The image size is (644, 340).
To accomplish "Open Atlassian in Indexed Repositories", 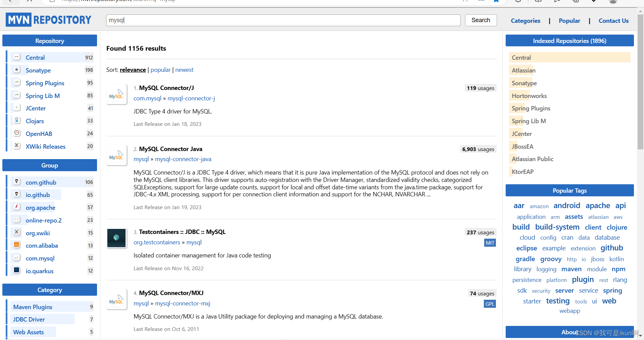I will tap(523, 70).
